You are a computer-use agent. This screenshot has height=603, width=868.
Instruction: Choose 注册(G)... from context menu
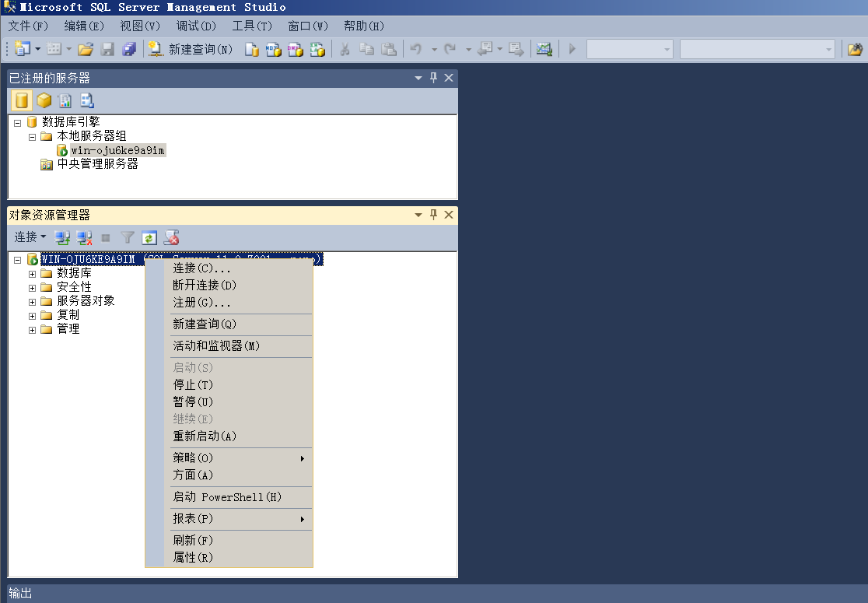point(229,303)
